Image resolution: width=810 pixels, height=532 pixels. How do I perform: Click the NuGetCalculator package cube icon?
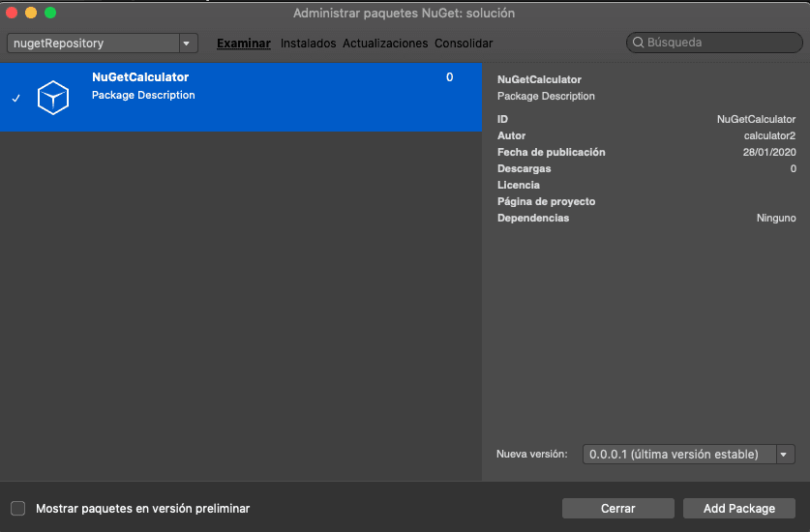(53, 98)
